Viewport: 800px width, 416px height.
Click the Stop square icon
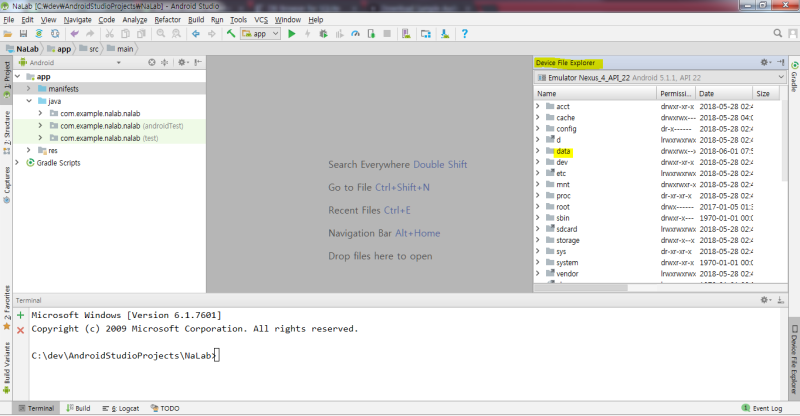click(x=387, y=34)
